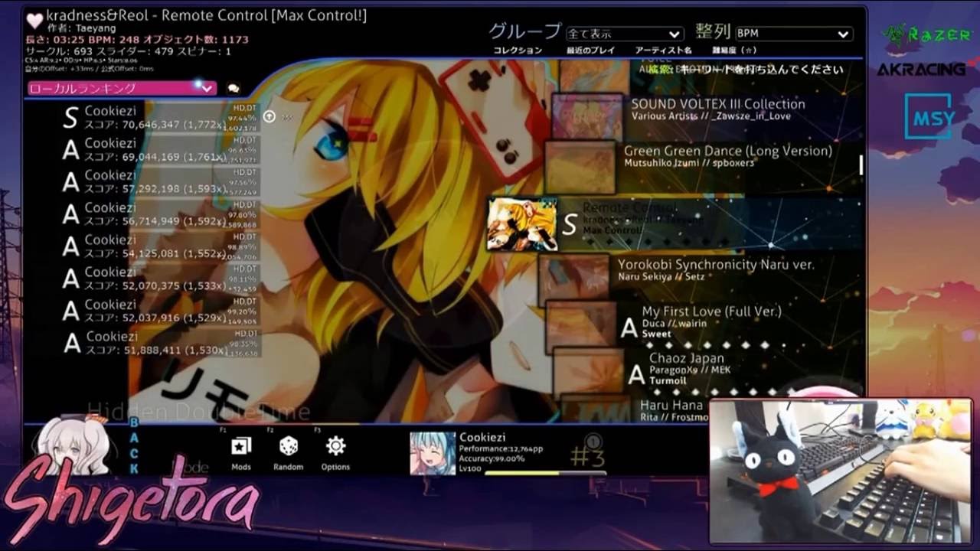Open the score 52,070,375 leaderboard entry
Screen dimensions: 980x551
pos(159,278)
